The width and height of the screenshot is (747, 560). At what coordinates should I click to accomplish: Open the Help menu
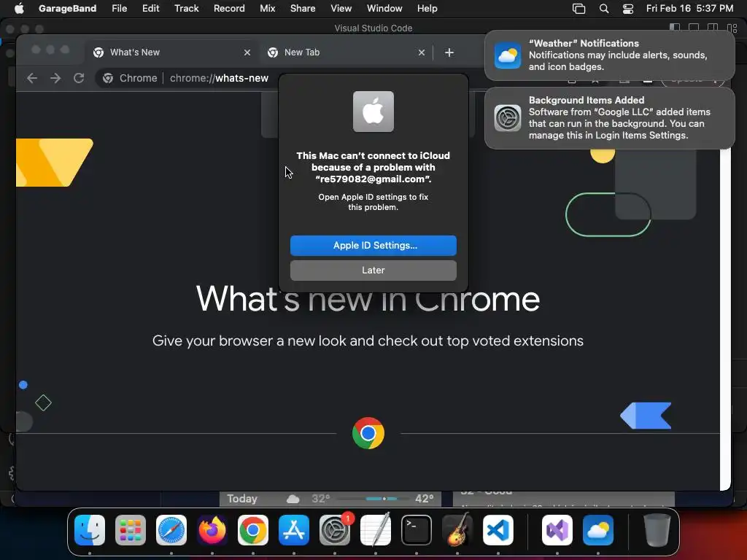(427, 9)
